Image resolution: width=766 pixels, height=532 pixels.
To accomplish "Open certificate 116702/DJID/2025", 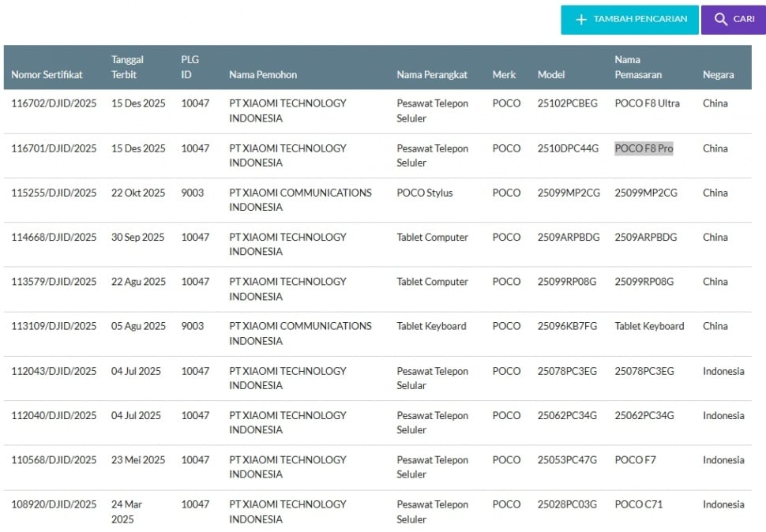I will click(54, 103).
